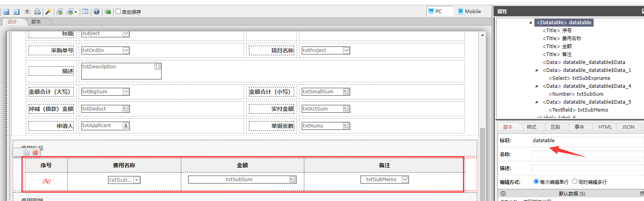The width and height of the screenshot is (644, 201).
Task: Click the copy icon above the datatable
Action: pyautogui.click(x=26, y=152)
